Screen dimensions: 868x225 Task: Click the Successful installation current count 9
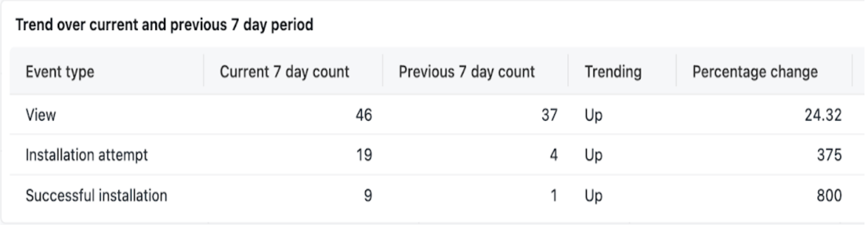click(x=368, y=196)
